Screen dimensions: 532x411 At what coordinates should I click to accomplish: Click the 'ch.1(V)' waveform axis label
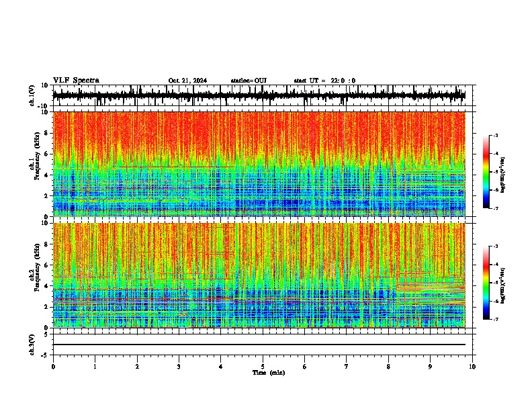coord(32,95)
